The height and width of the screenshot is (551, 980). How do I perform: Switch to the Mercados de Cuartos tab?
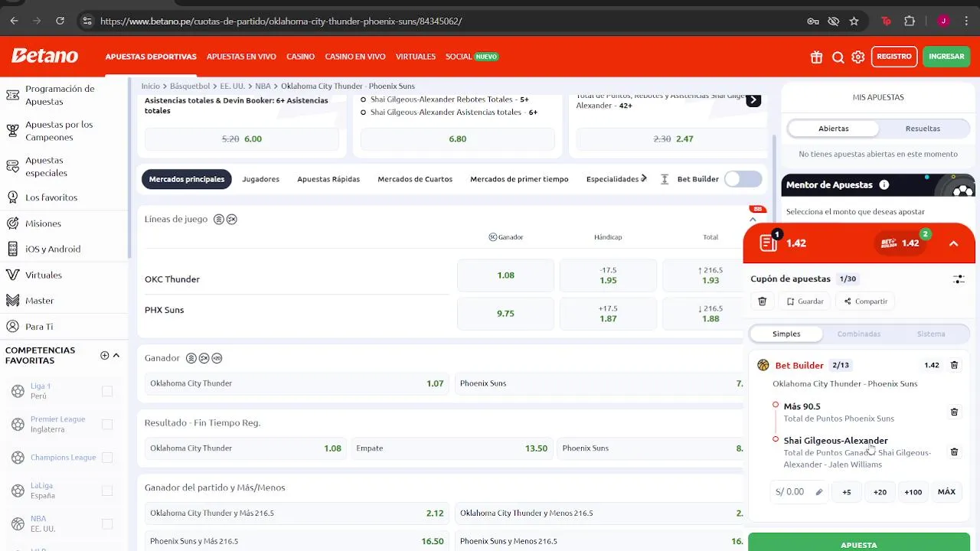tap(415, 179)
